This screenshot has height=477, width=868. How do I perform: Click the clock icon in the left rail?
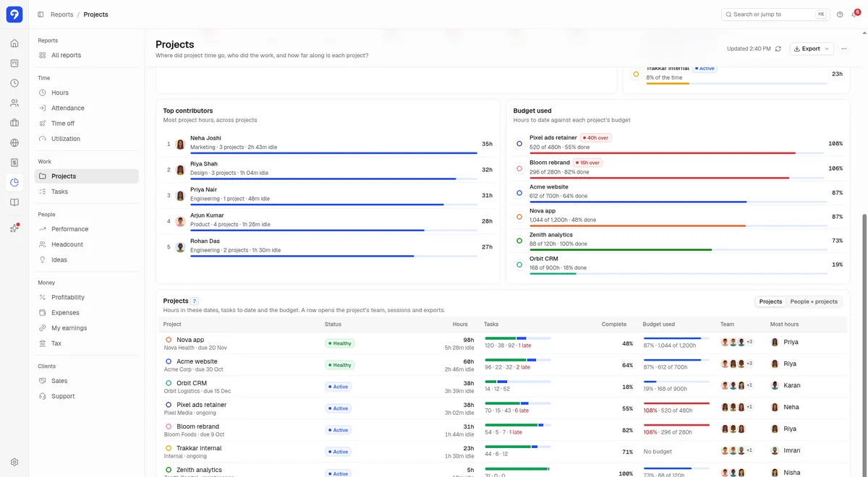(14, 83)
